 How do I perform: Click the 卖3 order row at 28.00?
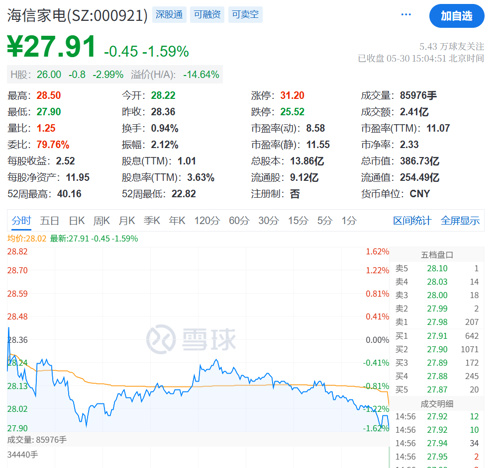[x=437, y=295]
